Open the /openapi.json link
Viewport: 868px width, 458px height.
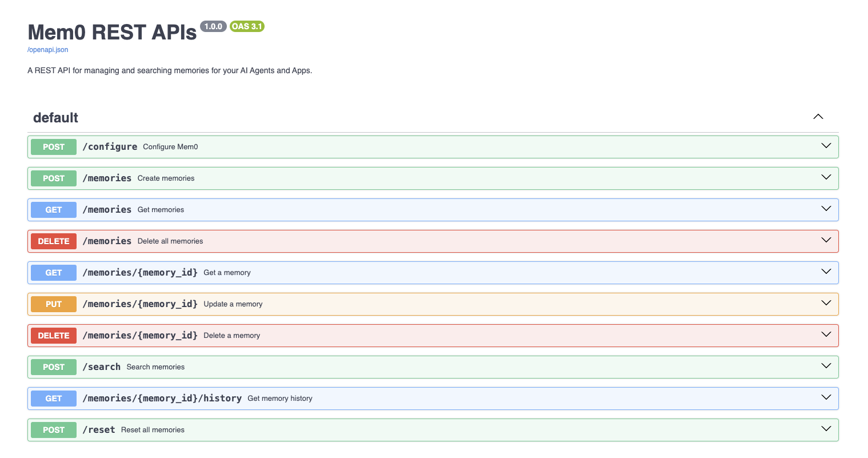[x=48, y=50]
